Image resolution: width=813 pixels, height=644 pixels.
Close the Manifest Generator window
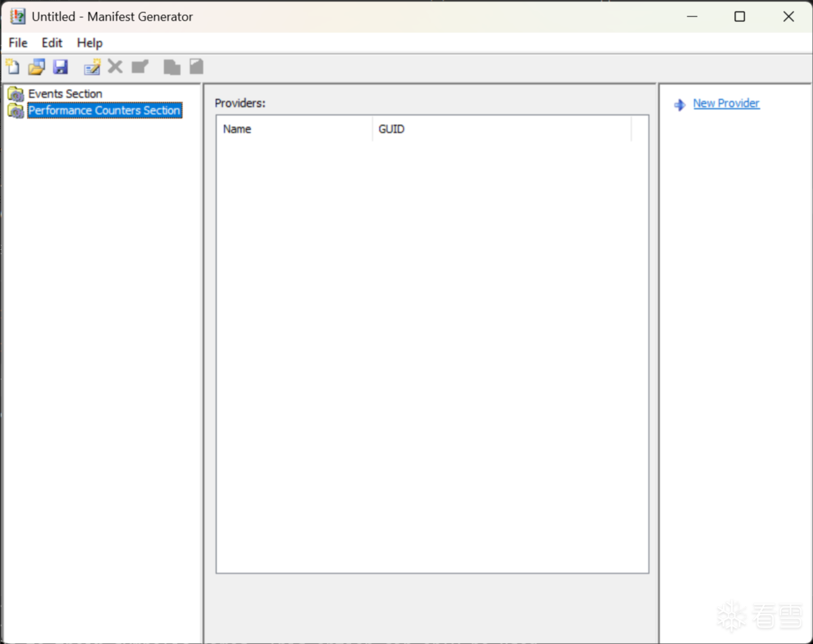789,17
